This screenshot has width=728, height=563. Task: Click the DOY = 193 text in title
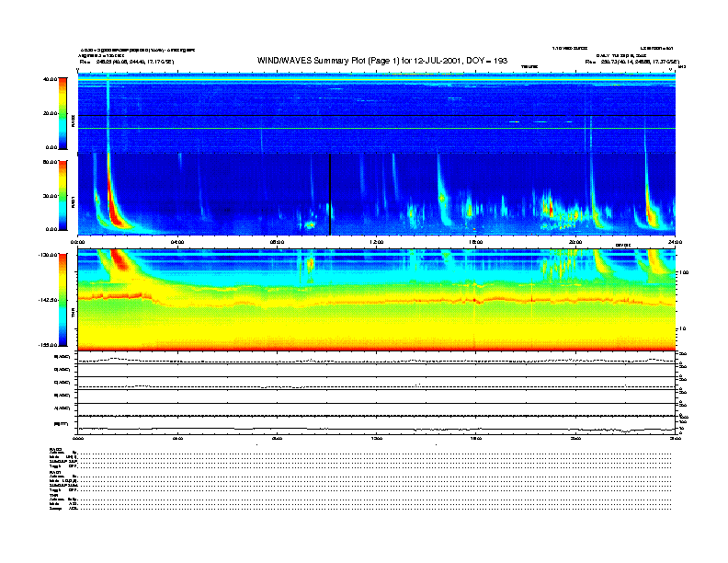(486, 61)
